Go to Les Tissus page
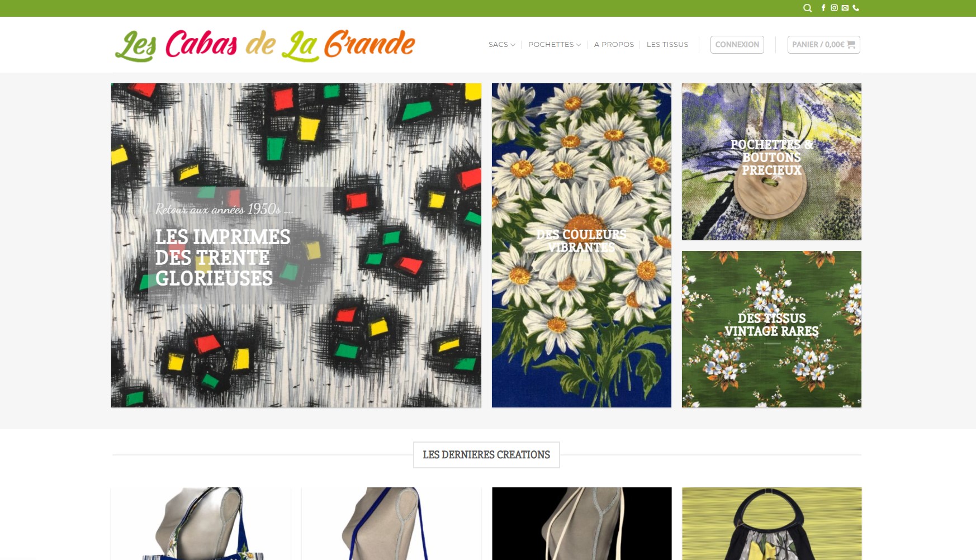 pyautogui.click(x=667, y=45)
